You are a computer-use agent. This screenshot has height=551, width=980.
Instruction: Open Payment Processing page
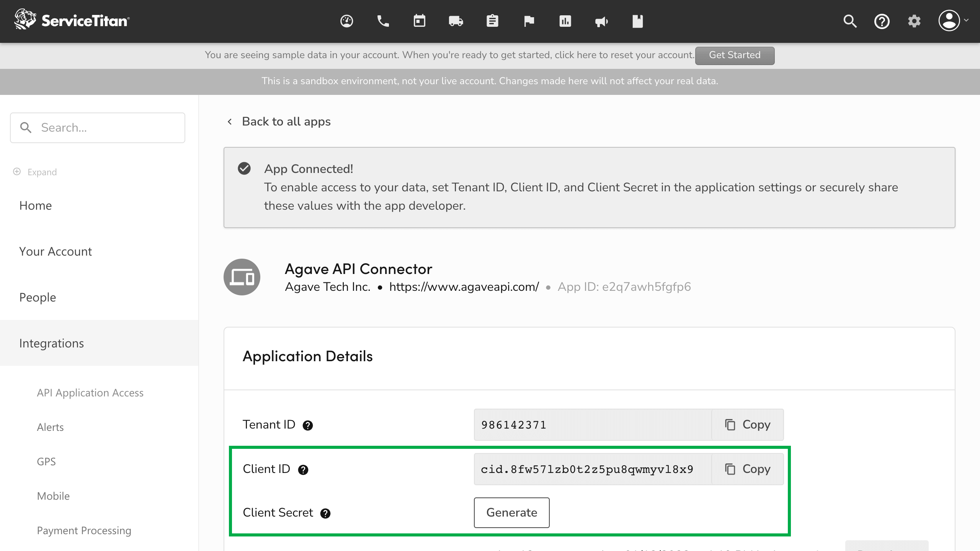click(84, 530)
